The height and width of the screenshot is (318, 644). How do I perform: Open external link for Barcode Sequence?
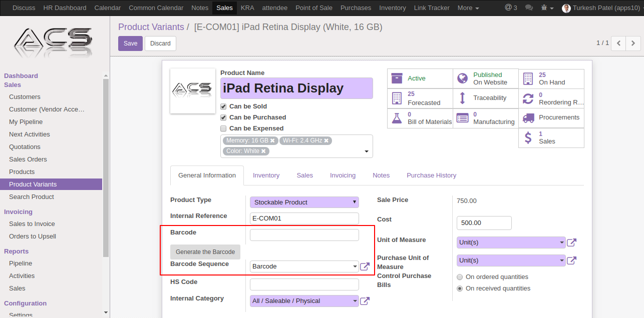365,266
